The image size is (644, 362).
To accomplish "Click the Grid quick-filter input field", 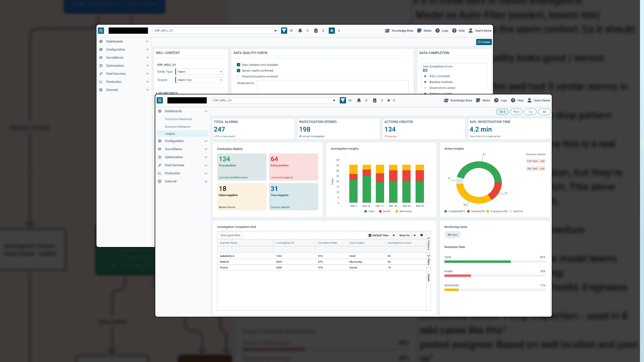I will click(231, 235).
